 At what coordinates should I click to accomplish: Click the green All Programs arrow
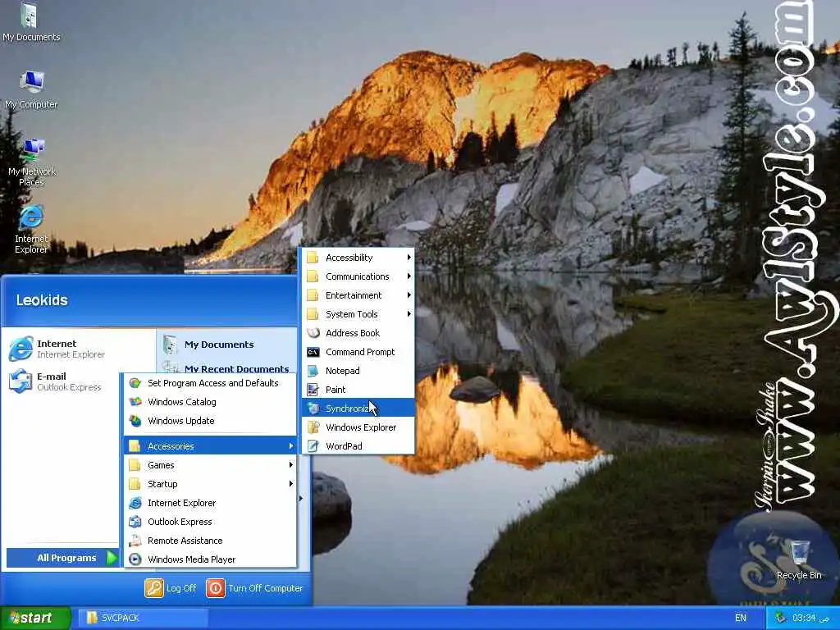112,558
